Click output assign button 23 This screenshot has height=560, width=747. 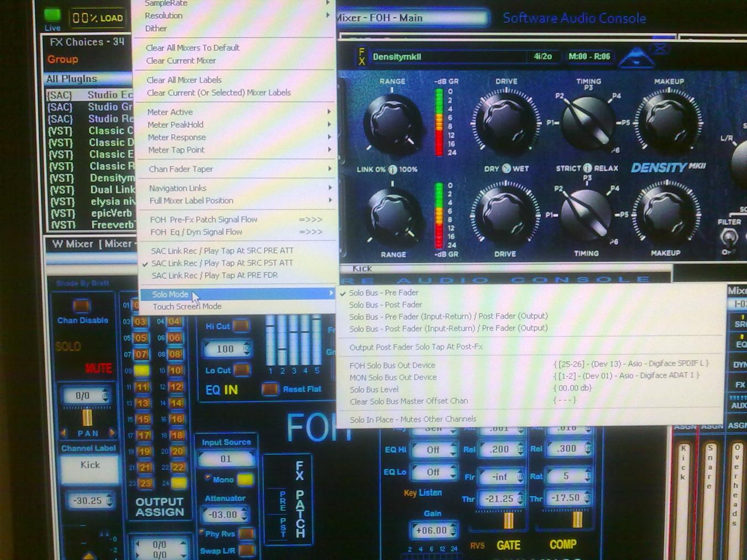tap(145, 483)
